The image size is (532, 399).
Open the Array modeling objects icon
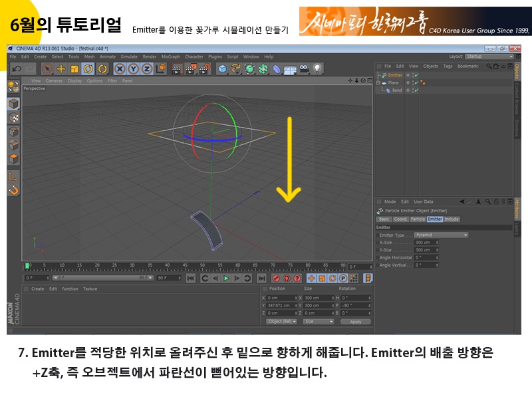pyautogui.click(x=263, y=69)
